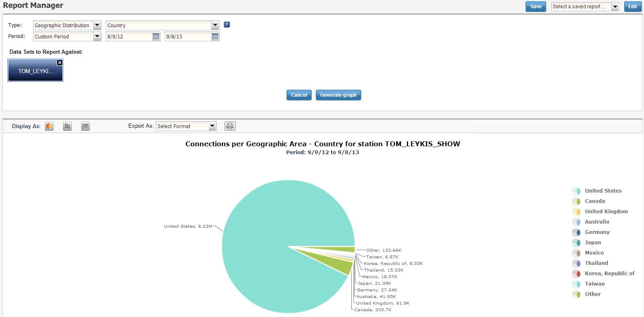The width and height of the screenshot is (644, 317).
Task: Click the Germany, 27.34K chart label
Action: point(377,290)
